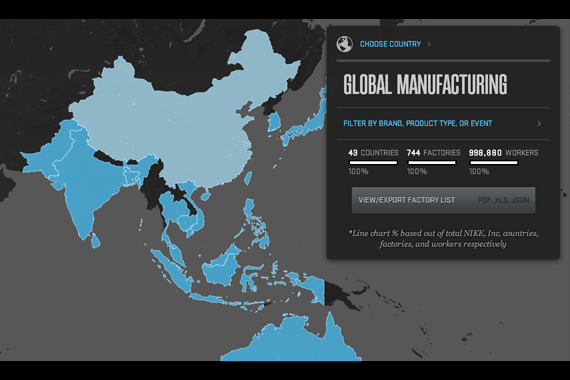Select Taiwan on the map
This screenshot has height=380, width=570.
248,178
